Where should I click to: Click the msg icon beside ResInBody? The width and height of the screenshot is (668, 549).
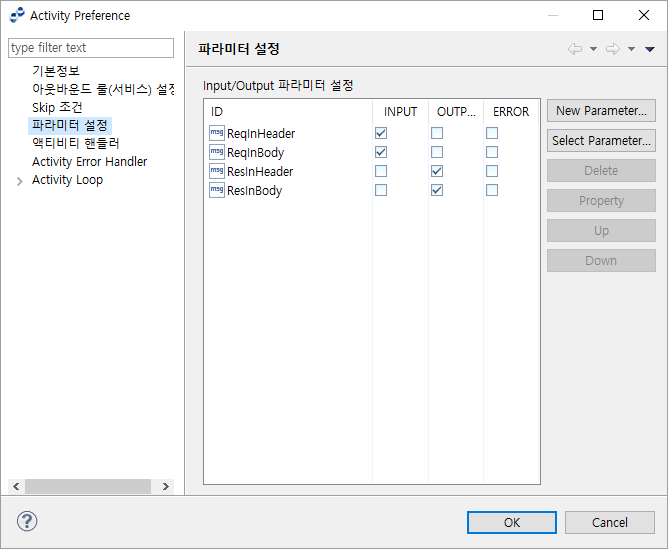(217, 190)
